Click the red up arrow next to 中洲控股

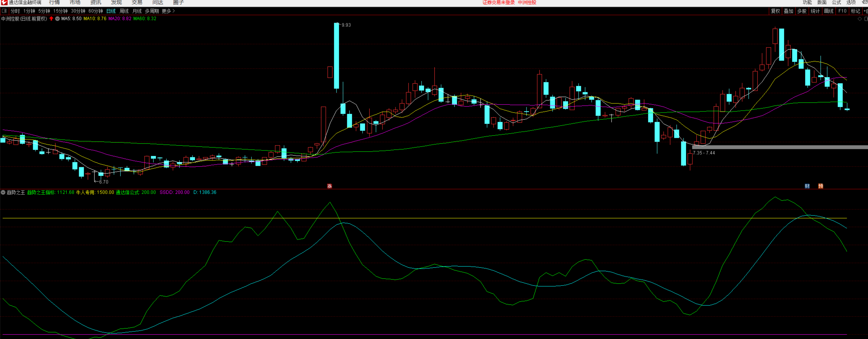(x=51, y=19)
